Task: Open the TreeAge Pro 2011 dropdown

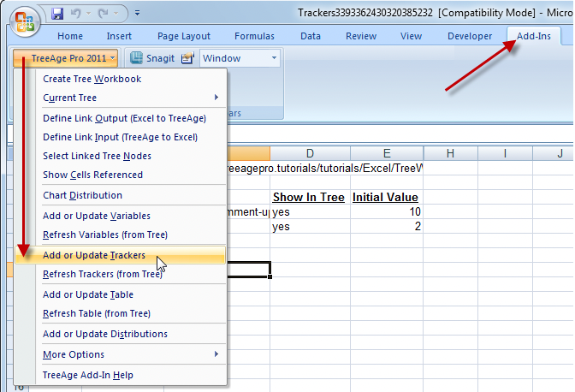Action: click(x=66, y=58)
